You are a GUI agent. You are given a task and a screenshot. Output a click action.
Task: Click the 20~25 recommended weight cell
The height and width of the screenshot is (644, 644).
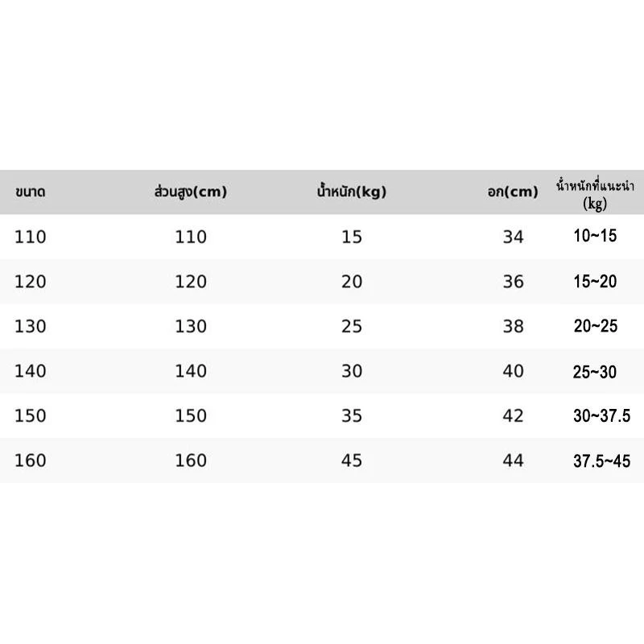coord(596,326)
